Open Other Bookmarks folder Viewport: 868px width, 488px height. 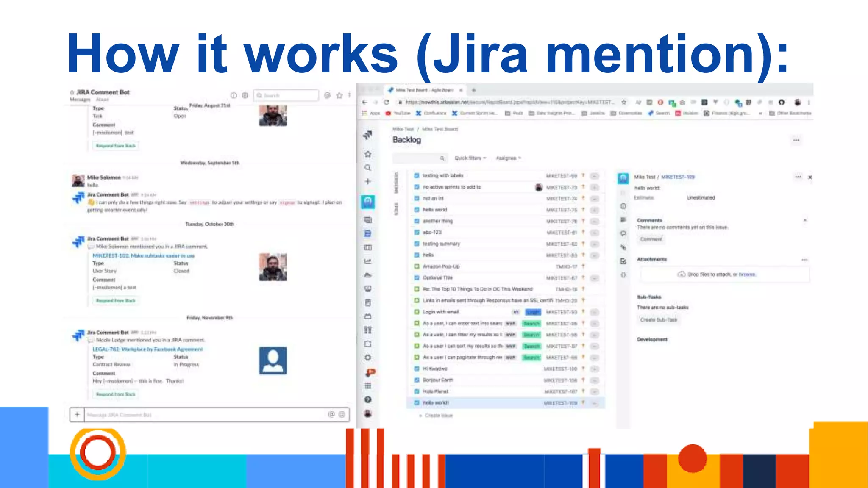pos(790,113)
